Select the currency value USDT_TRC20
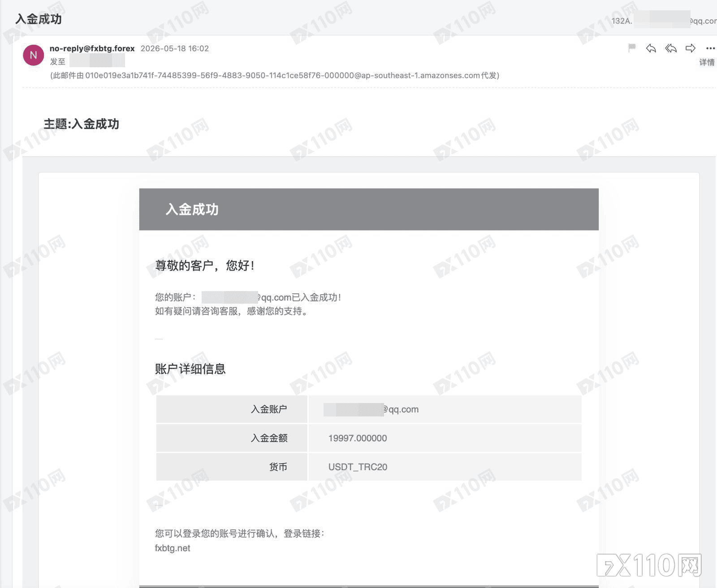 pos(358,467)
